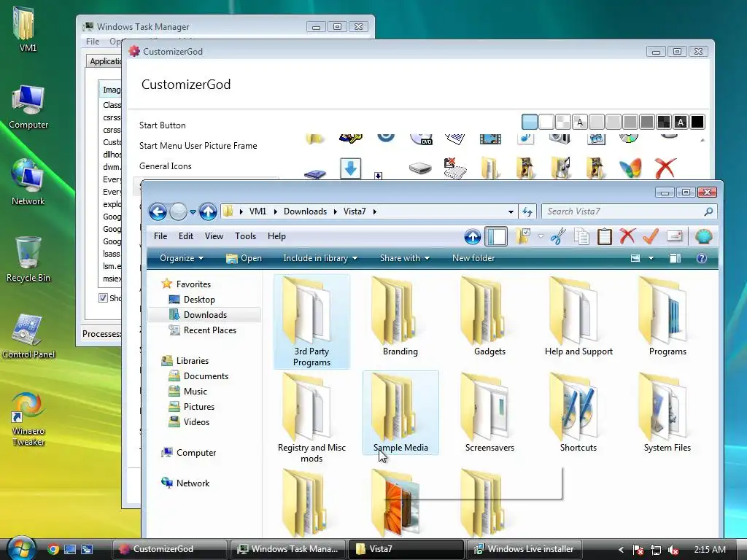This screenshot has height=560, width=747.
Task: Click the Up arrow beside the address bar
Action: pyautogui.click(x=208, y=211)
